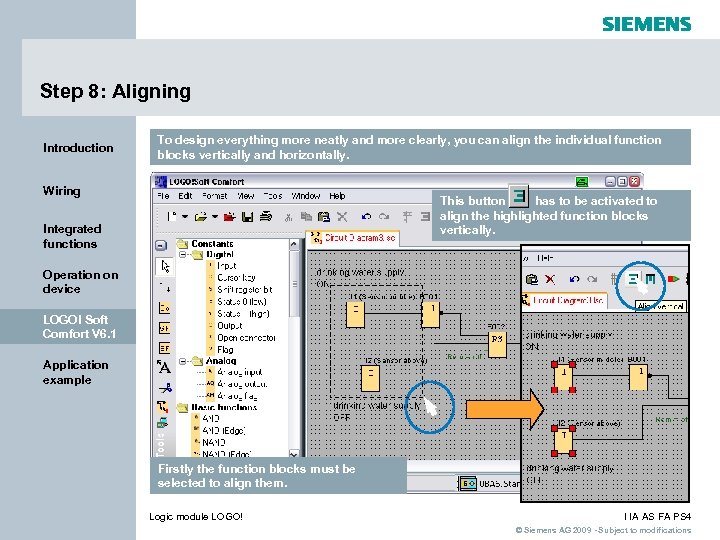Go to the Application example section

[76, 372]
